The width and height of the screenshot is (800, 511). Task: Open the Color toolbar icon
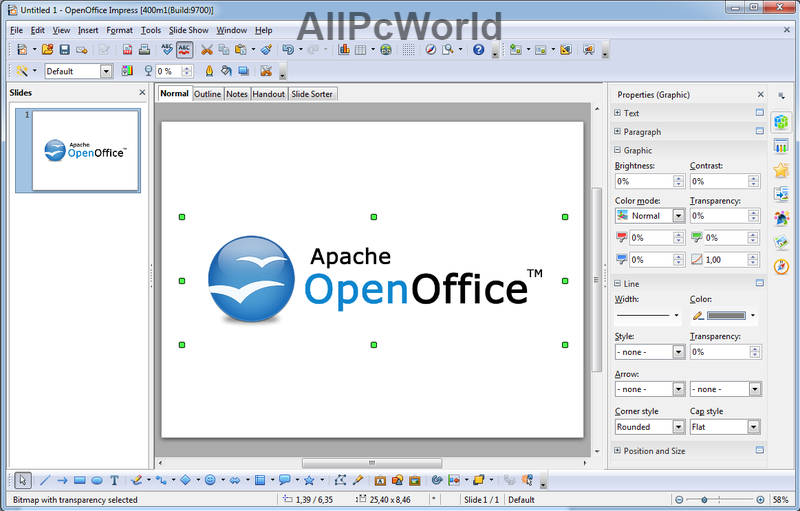click(x=127, y=71)
